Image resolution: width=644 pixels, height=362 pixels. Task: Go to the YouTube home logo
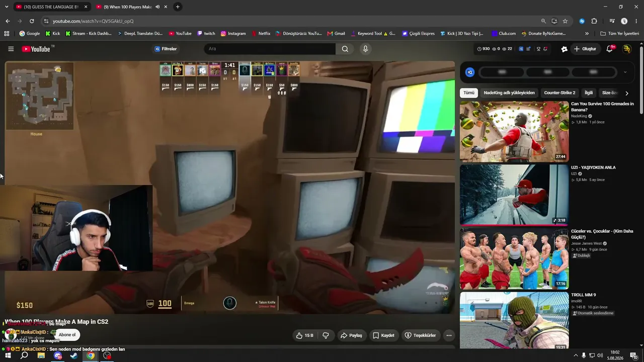click(36, 49)
